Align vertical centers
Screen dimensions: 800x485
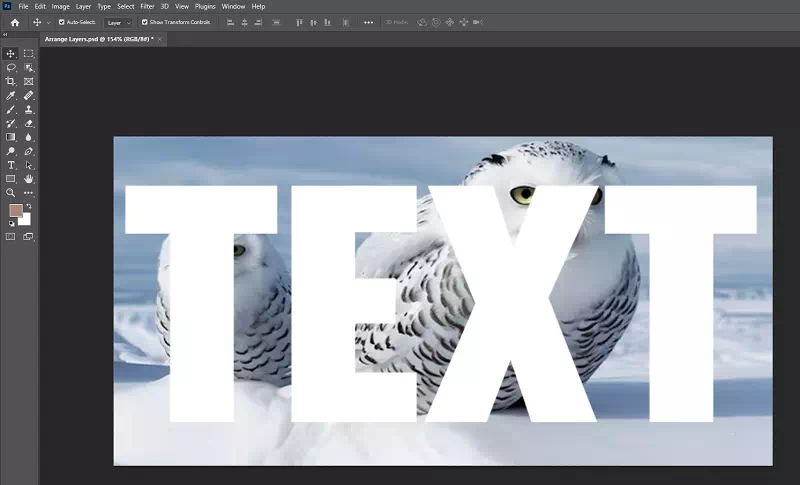pos(313,22)
